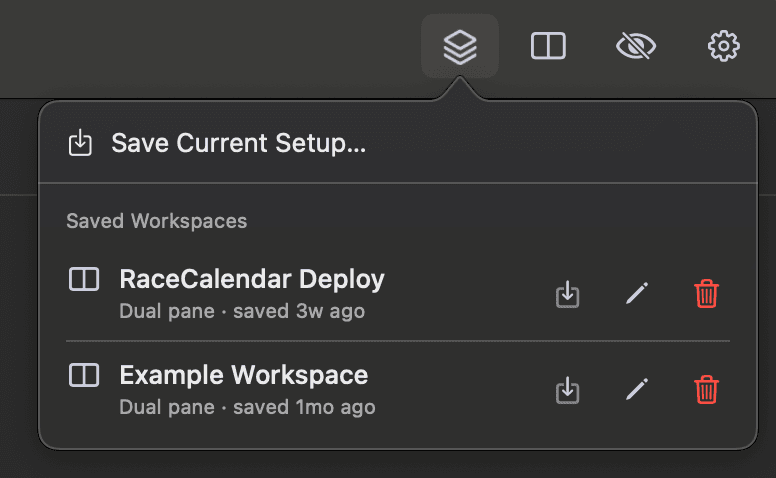
Task: Open the stacked layers workspaces toolbar icon
Action: pyautogui.click(x=460, y=47)
